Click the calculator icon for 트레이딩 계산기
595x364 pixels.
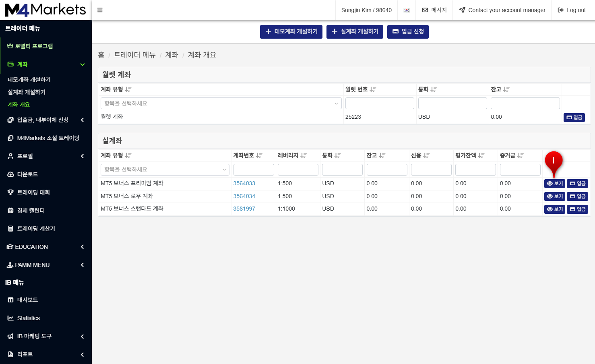[x=11, y=229]
